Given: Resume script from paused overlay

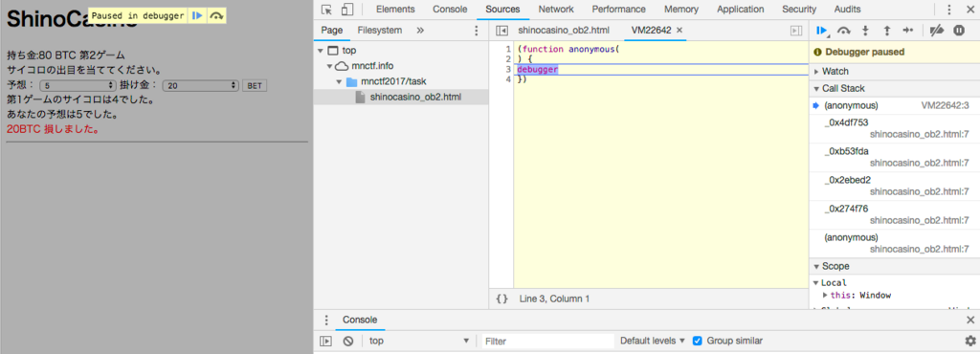Looking at the screenshot, I should pyautogui.click(x=197, y=15).
